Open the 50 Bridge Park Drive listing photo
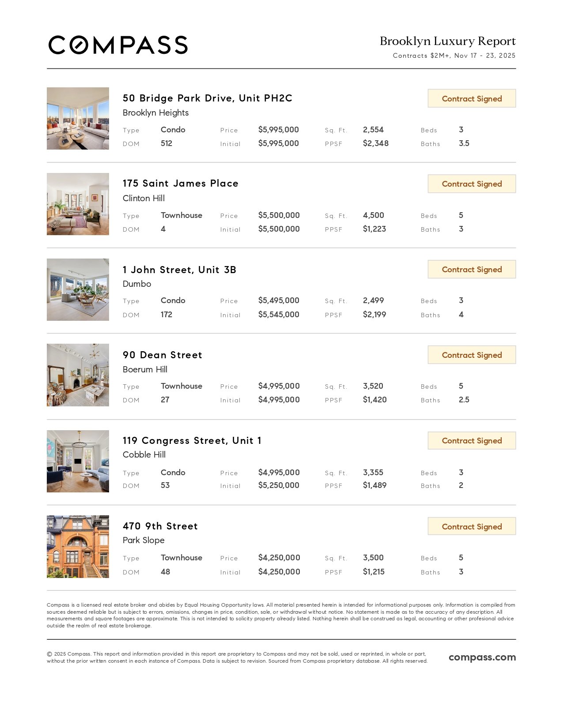Viewport: 563px width, 728px height. coord(78,118)
